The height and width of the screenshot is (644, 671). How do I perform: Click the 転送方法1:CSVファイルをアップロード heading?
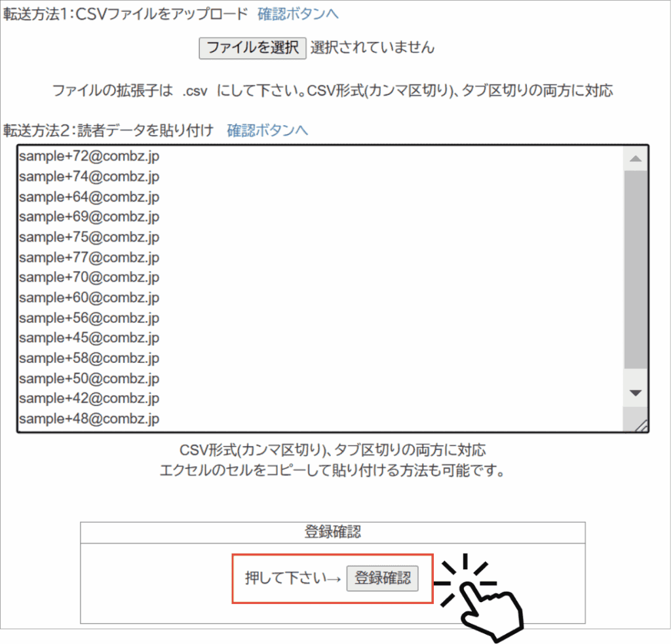click(125, 14)
